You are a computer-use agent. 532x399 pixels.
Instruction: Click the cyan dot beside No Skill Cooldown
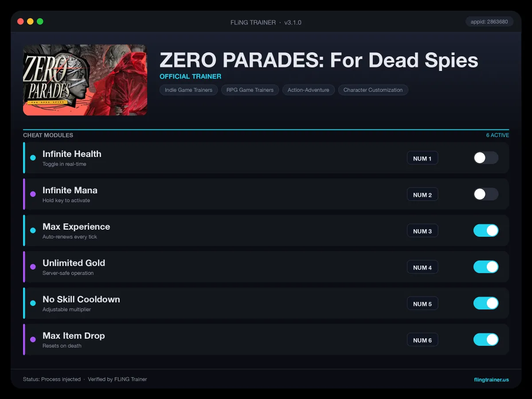(x=33, y=303)
